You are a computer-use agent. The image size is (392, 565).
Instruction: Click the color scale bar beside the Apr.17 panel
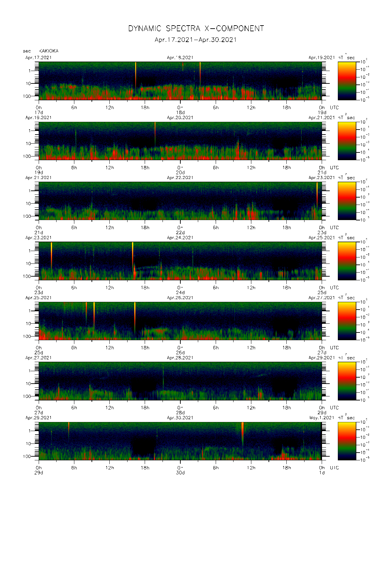pos(347,81)
